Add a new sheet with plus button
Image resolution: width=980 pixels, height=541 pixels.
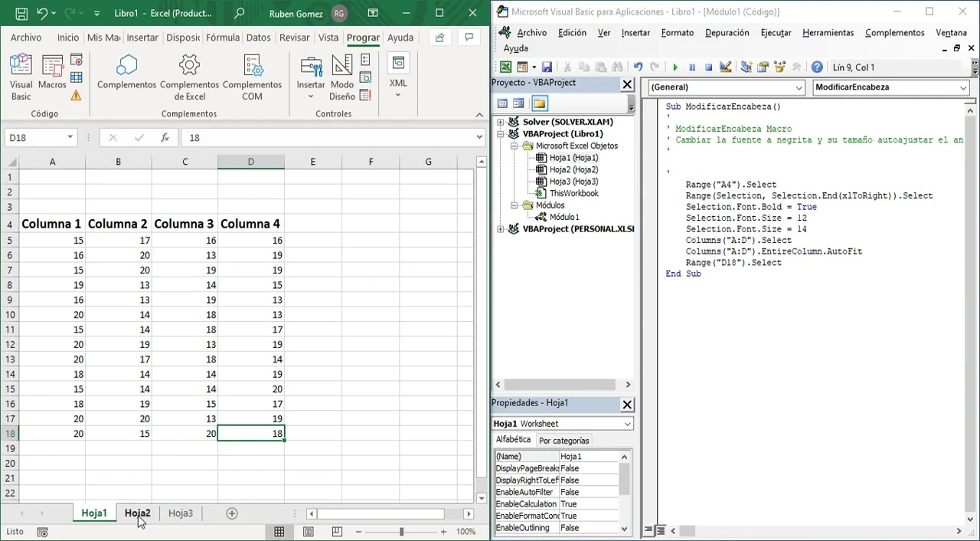232,513
